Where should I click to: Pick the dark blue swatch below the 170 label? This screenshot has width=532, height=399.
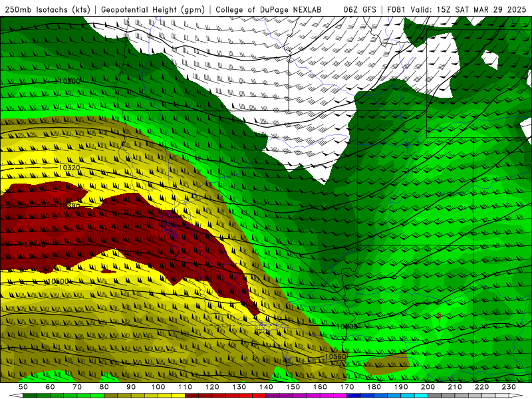[x=354, y=396]
